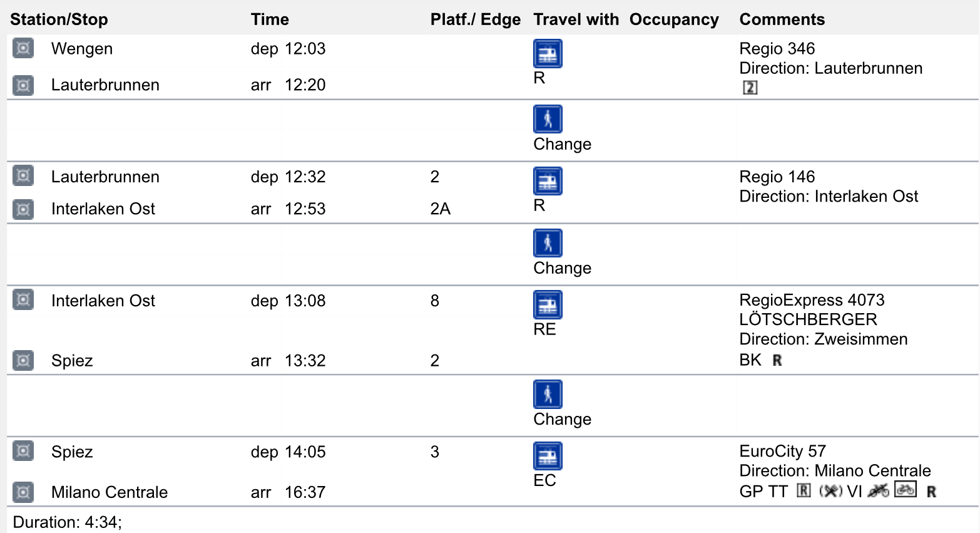Click the Interlaken Ost arrival stop name
This screenshot has height=533, width=980.
pyautogui.click(x=103, y=209)
